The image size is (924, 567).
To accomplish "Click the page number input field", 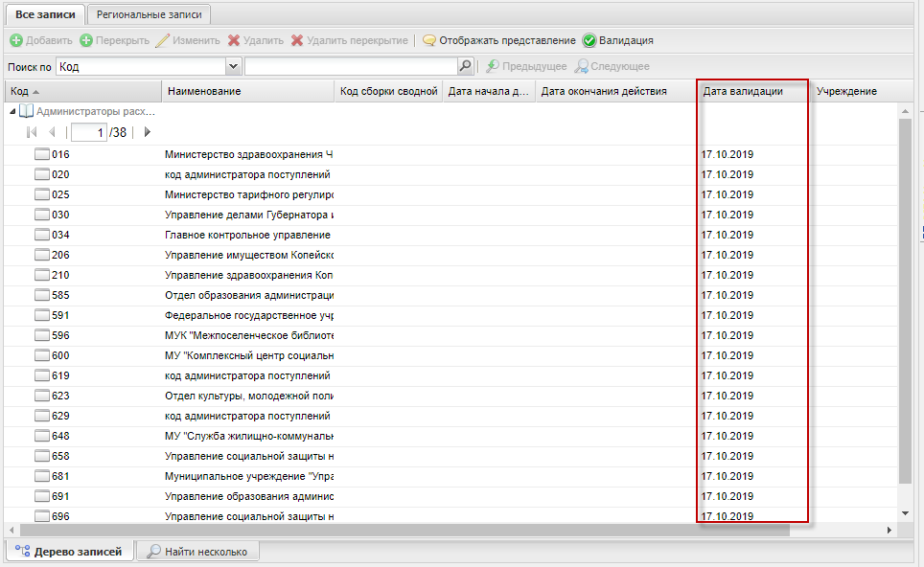I will 88,132.
